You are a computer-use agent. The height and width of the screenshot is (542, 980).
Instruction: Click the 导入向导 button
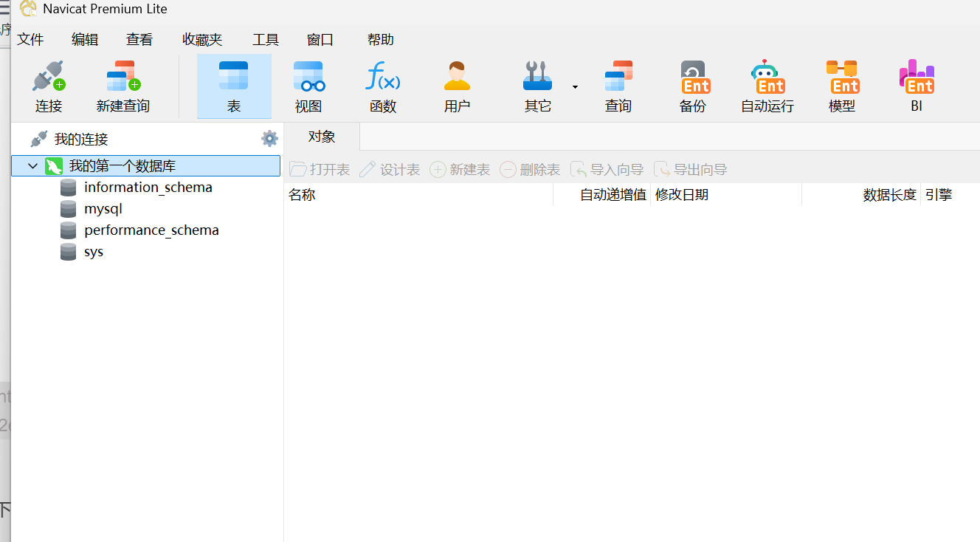point(607,169)
